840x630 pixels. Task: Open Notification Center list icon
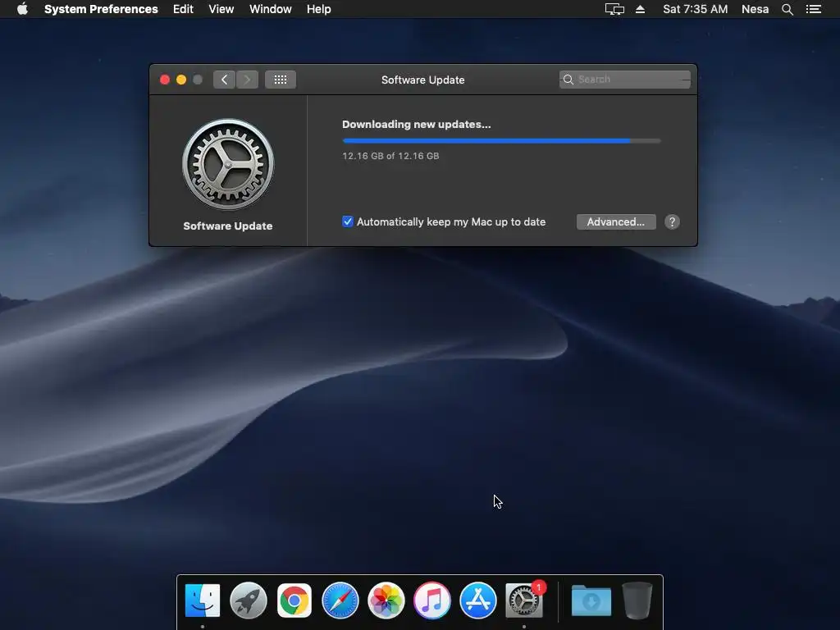point(813,9)
